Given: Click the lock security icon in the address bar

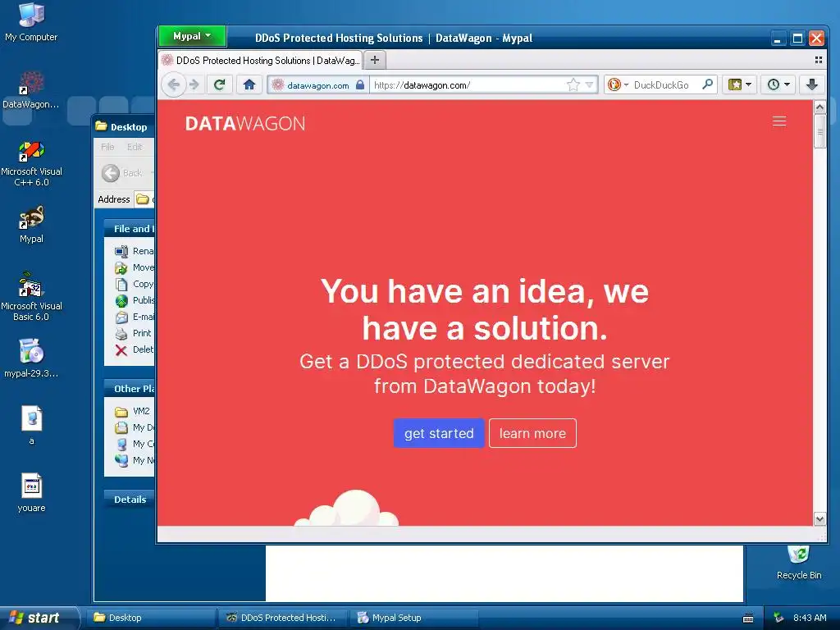Looking at the screenshot, I should coord(360,84).
